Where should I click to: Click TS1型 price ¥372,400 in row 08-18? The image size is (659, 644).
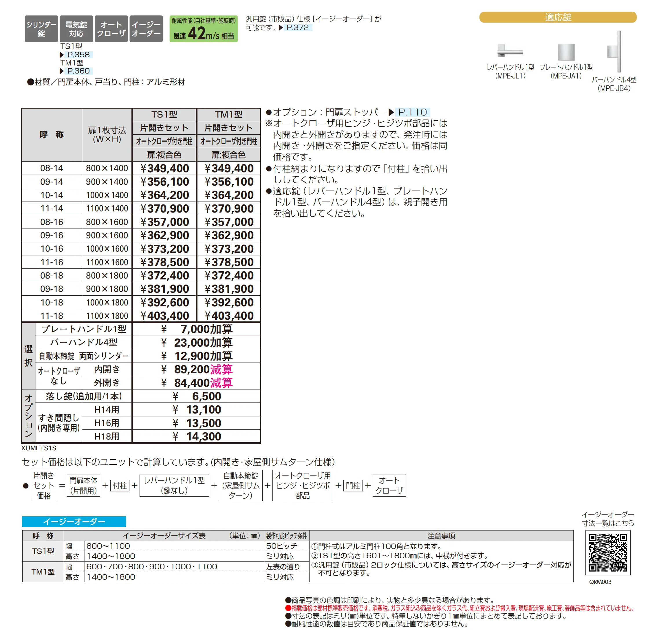point(164,276)
